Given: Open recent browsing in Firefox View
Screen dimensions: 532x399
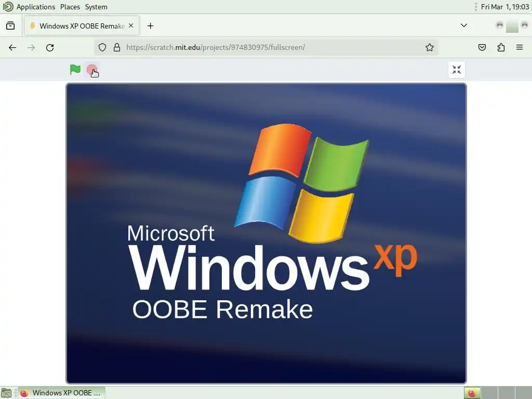Looking at the screenshot, I should coord(10,26).
